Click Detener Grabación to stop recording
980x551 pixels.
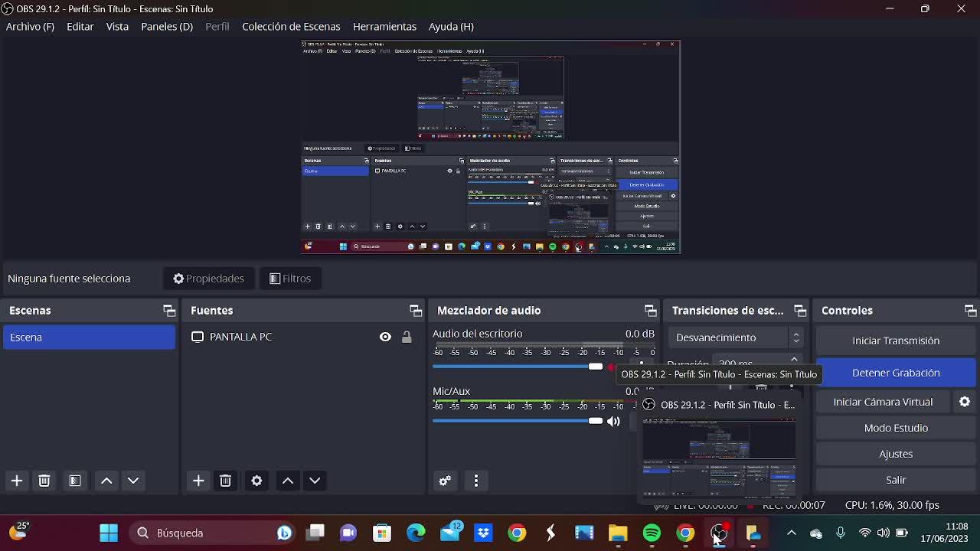pos(896,373)
